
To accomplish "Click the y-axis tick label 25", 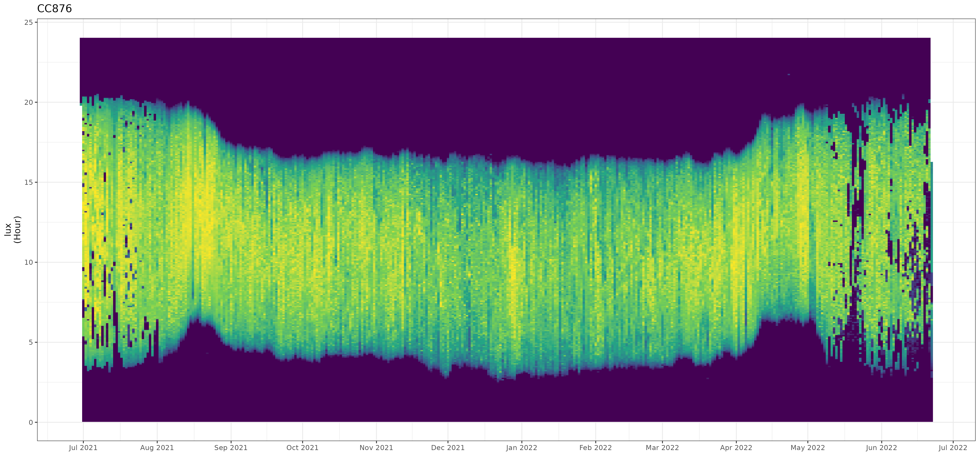I will point(28,22).
